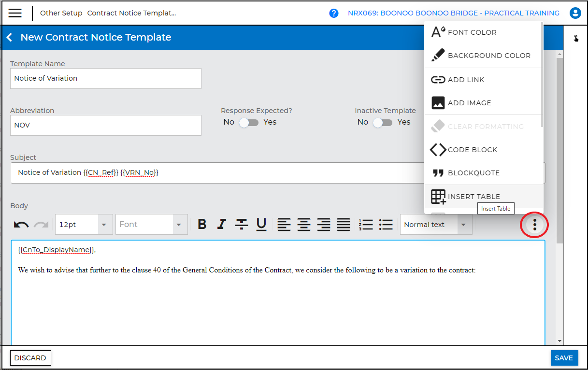Choose Add Image from overflow menu
The width and height of the screenshot is (588, 370).
tap(469, 103)
